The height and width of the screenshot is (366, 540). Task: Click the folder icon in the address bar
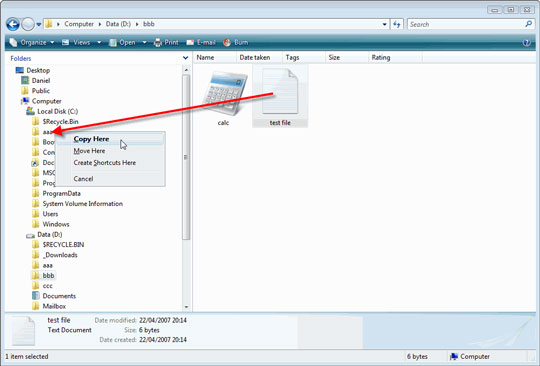coord(49,24)
